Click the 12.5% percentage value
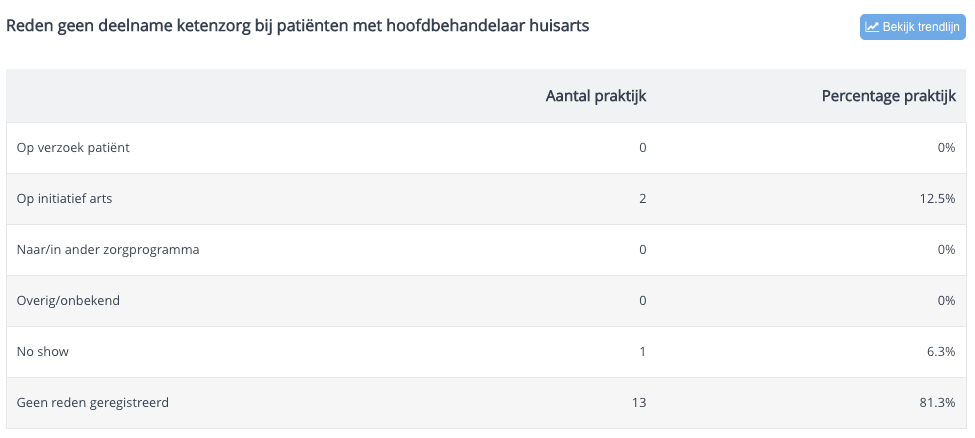Viewport: 975px width, 438px height. tap(938, 199)
